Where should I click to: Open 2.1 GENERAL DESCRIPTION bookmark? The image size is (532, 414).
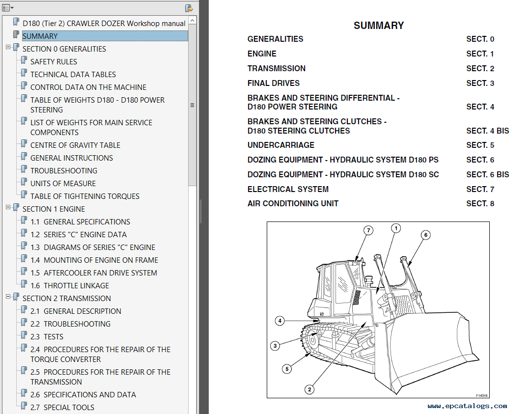pyautogui.click(x=76, y=311)
